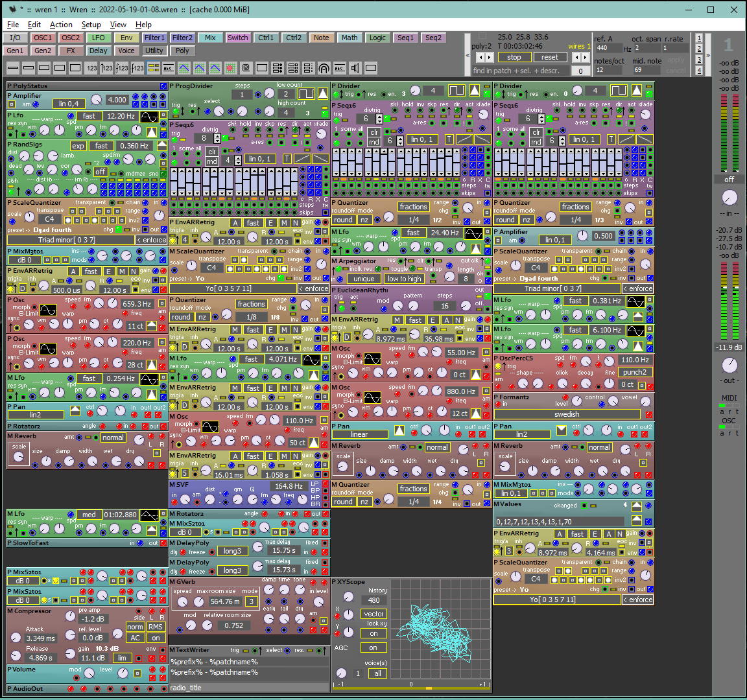Click the headphones-shaped arch icon in the toolbar

coord(324,68)
